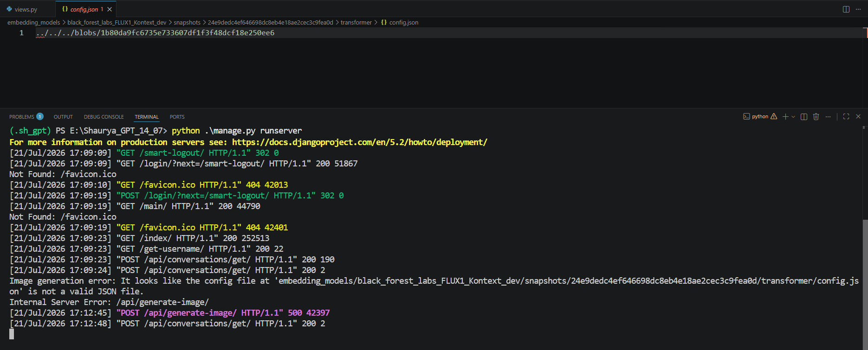
Task: Select the python terminal instance label
Action: tap(760, 117)
